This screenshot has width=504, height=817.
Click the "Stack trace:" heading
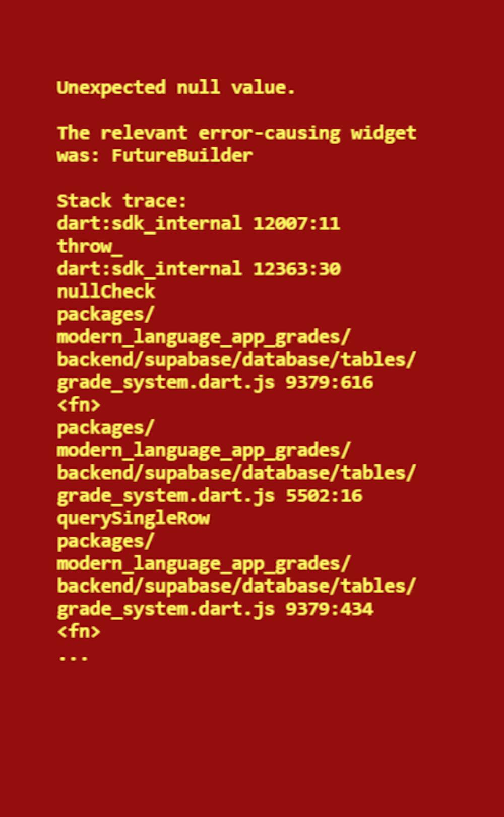(121, 201)
